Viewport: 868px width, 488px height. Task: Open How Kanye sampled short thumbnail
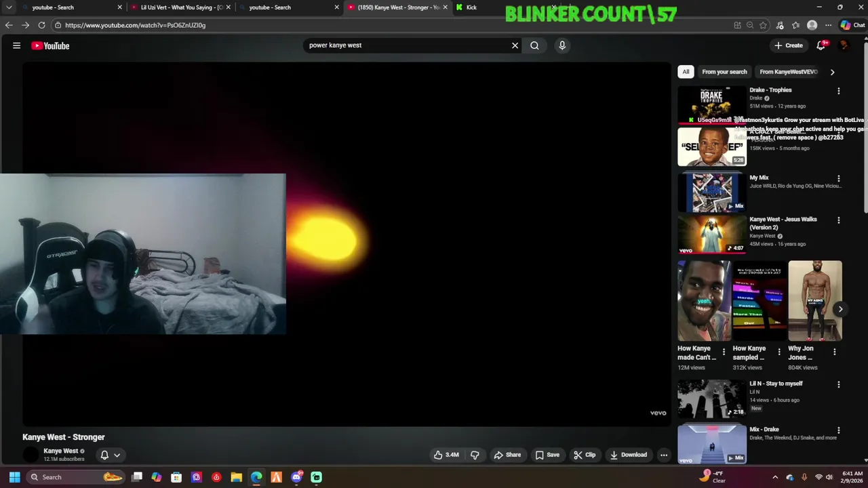click(759, 301)
